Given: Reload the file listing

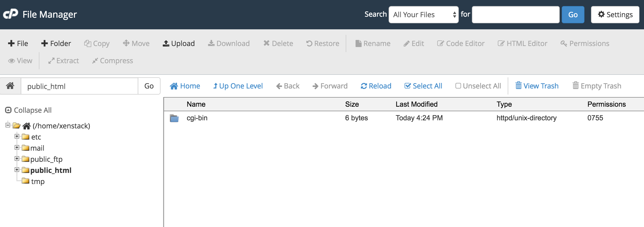Looking at the screenshot, I should (x=376, y=86).
